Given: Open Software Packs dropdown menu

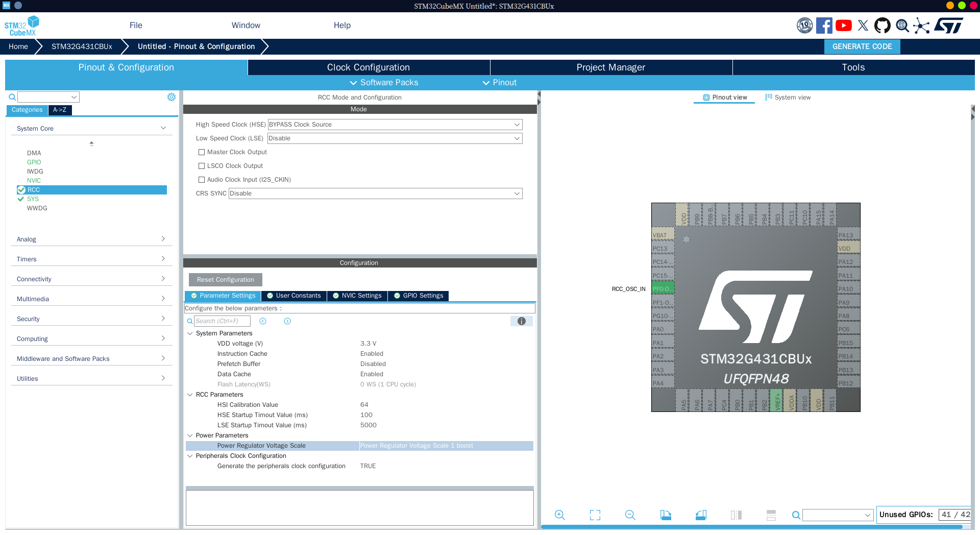Looking at the screenshot, I should pyautogui.click(x=384, y=83).
